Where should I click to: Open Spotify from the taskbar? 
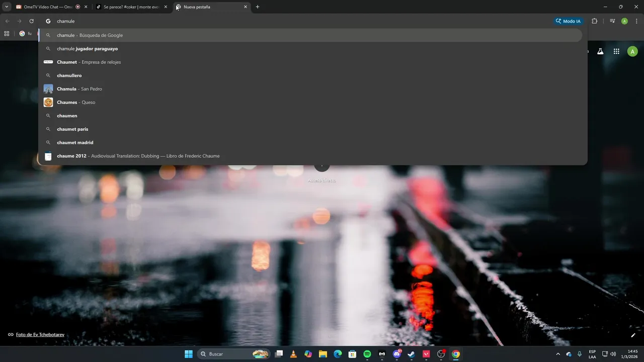[x=367, y=354]
